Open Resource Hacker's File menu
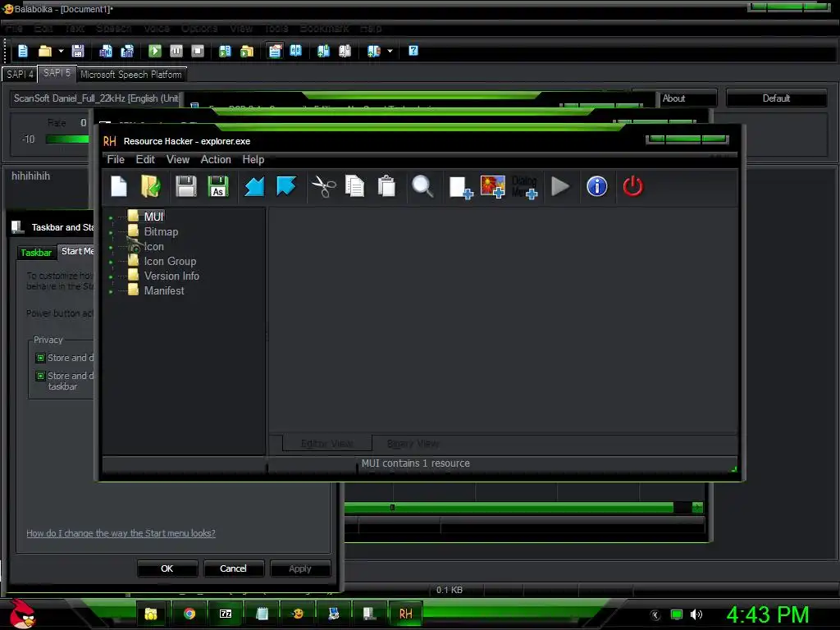Viewport: 840px width, 630px height. pos(116,160)
